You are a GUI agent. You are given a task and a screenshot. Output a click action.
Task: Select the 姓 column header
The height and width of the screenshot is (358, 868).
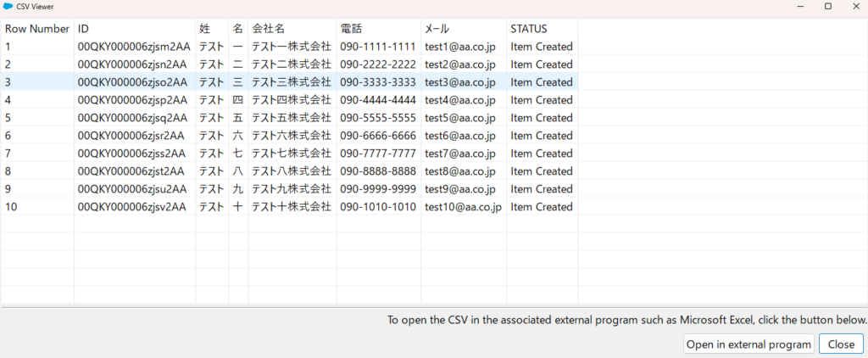click(205, 29)
